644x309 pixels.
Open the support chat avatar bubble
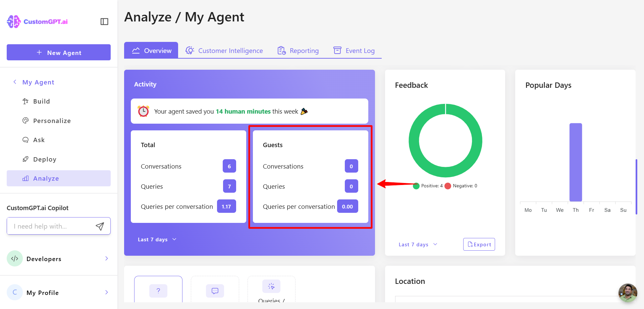628,293
